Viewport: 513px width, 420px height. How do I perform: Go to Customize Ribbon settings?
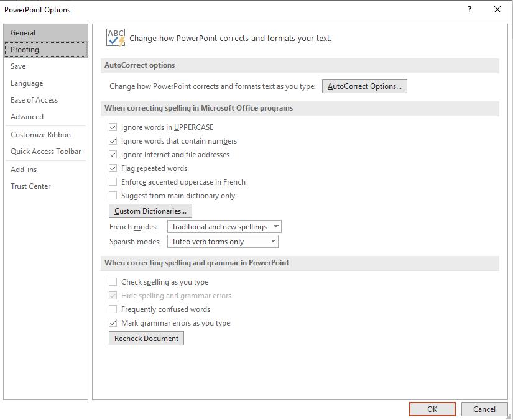tap(40, 135)
